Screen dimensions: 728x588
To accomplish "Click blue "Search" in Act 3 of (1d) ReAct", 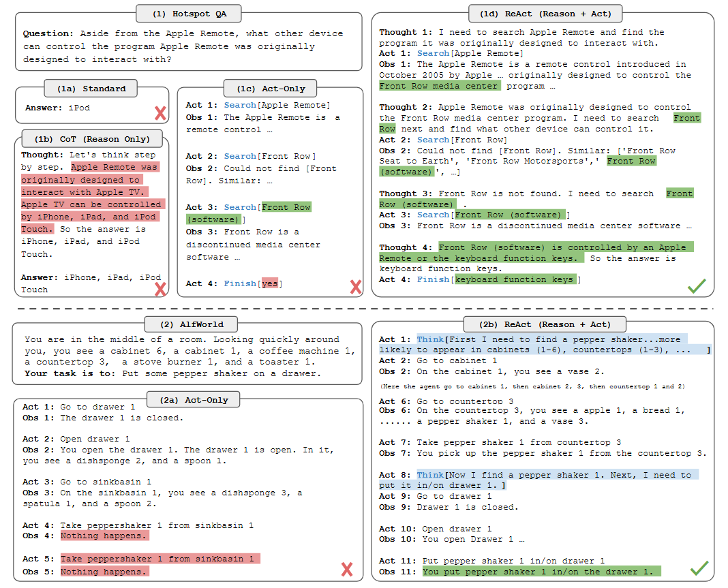I will pyautogui.click(x=433, y=215).
